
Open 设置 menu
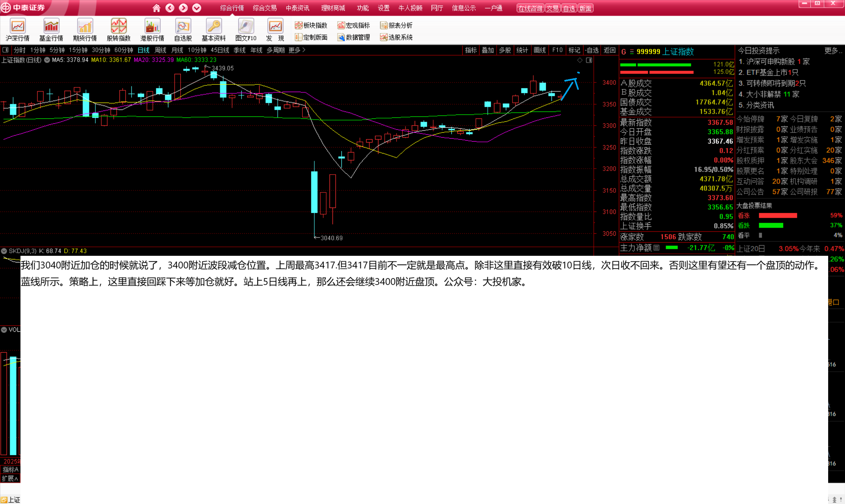(384, 8)
